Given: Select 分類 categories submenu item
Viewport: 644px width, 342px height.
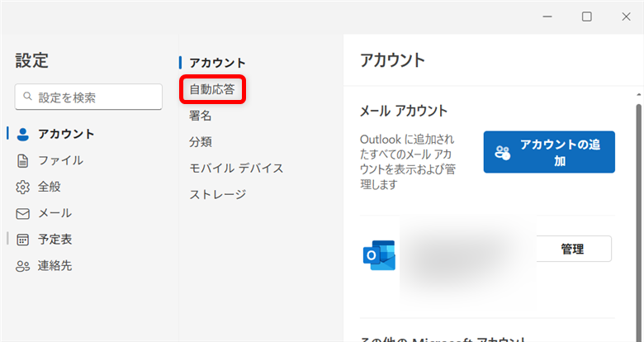Looking at the screenshot, I should click(x=201, y=142).
